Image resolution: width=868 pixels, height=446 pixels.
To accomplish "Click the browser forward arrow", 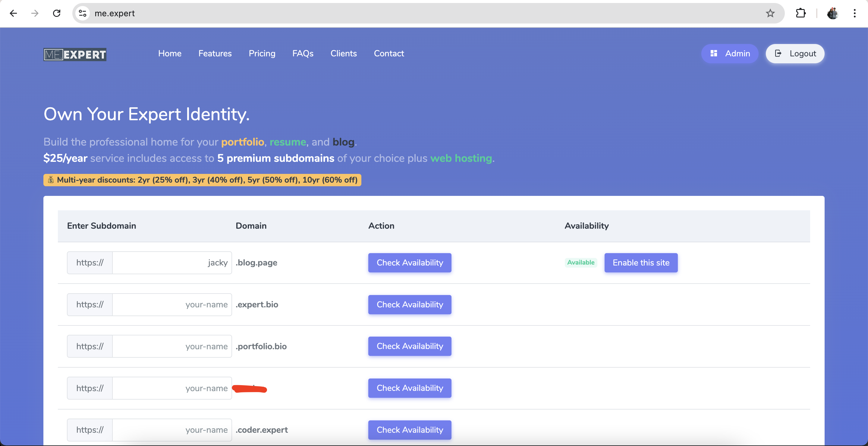I will pyautogui.click(x=35, y=14).
